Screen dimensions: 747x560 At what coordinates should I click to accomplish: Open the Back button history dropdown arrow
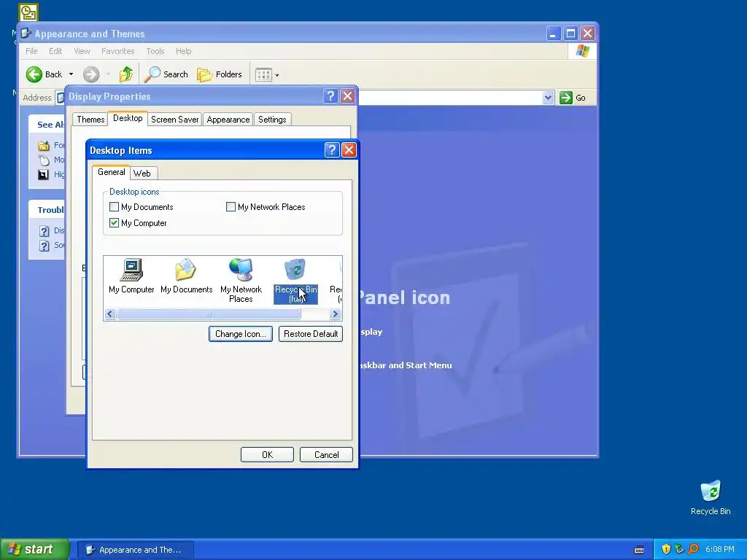tap(71, 74)
